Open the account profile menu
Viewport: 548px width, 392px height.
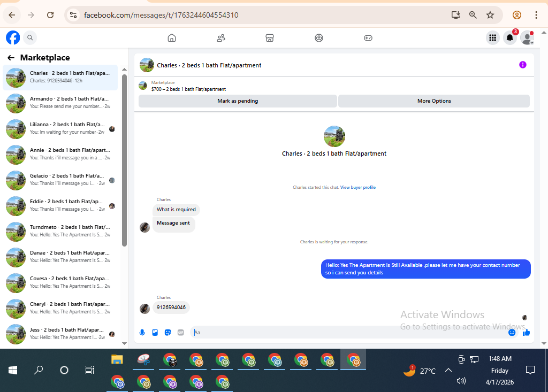pyautogui.click(x=527, y=38)
